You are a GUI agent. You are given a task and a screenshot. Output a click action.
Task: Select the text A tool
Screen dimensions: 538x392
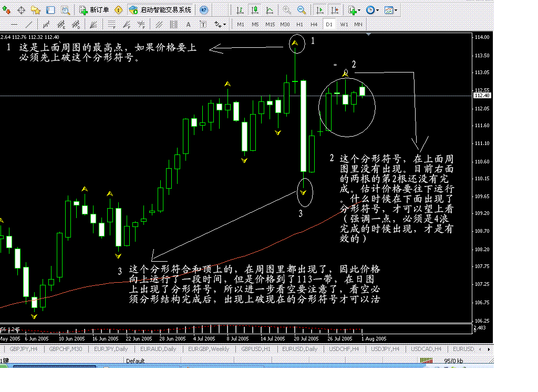coord(189,24)
